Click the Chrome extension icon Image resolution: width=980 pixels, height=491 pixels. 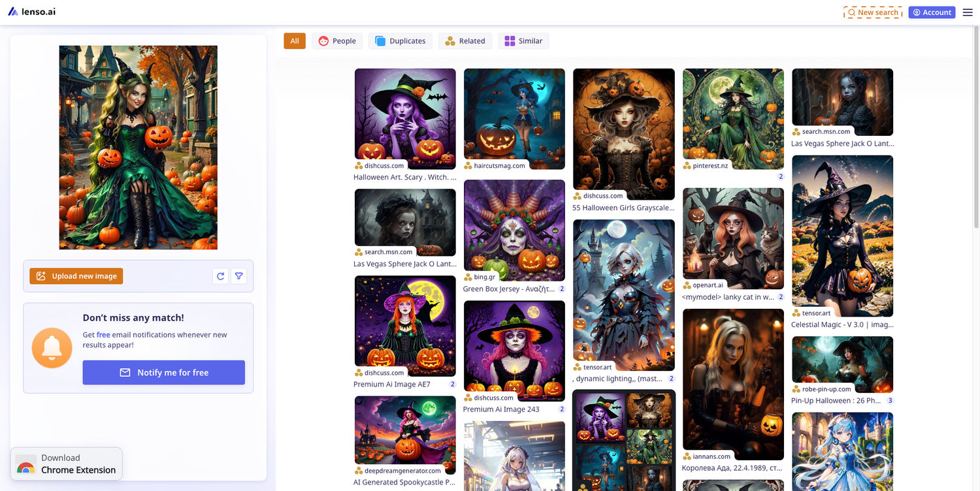pyautogui.click(x=26, y=464)
